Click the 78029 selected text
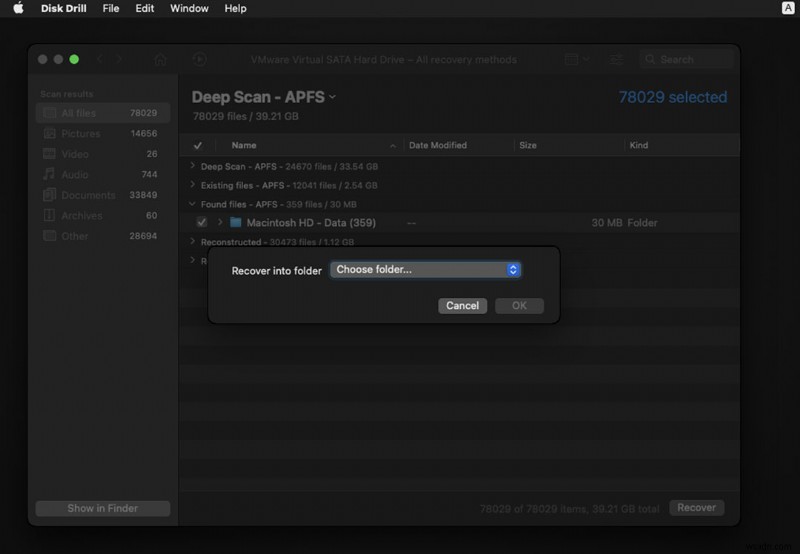The width and height of the screenshot is (800, 554). coord(672,97)
